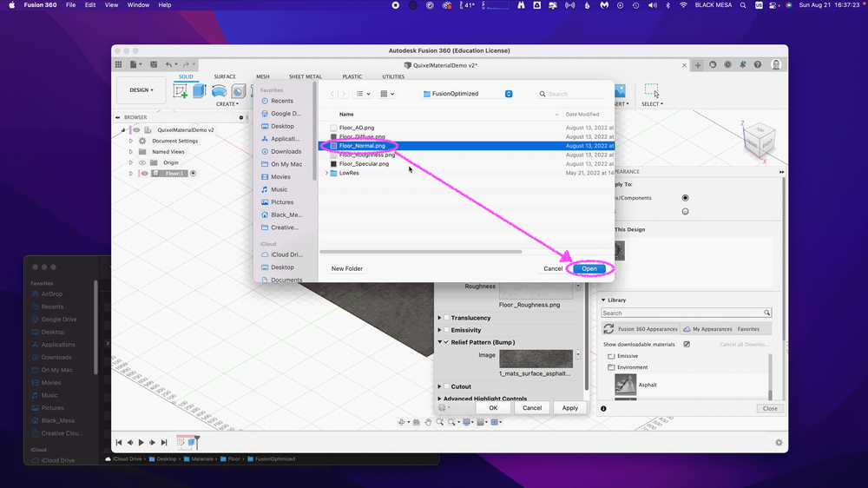Click the info icon in Appearance panel

click(x=603, y=409)
